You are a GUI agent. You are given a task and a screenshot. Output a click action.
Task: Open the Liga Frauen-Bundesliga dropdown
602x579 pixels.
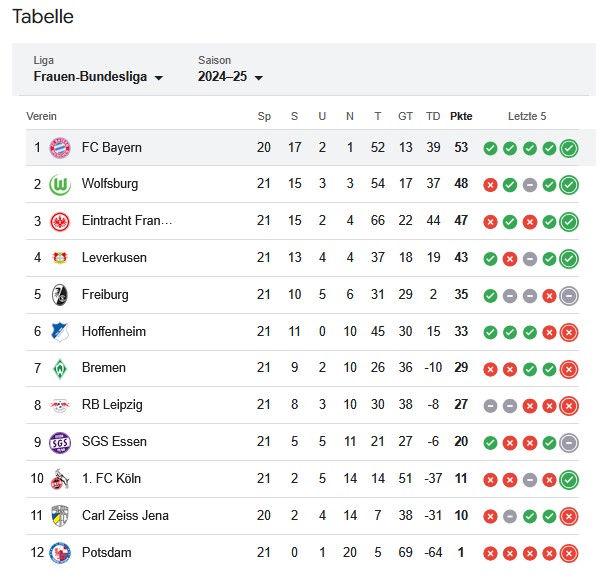point(98,77)
